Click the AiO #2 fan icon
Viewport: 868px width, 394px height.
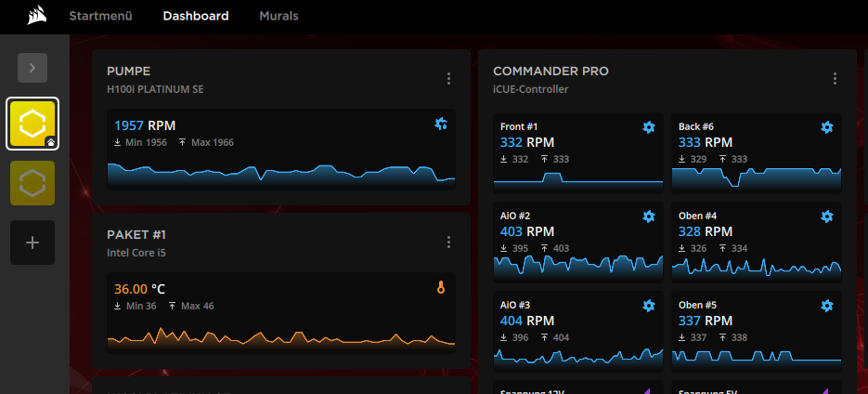coord(648,217)
